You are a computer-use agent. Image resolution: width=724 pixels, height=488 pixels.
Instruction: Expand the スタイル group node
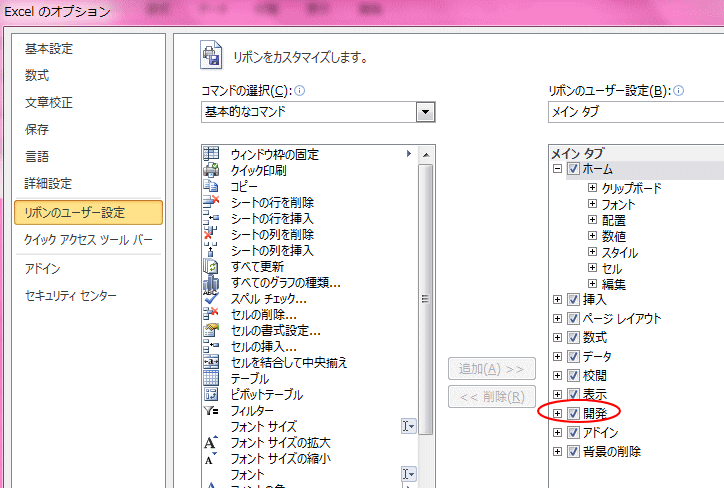pos(592,252)
